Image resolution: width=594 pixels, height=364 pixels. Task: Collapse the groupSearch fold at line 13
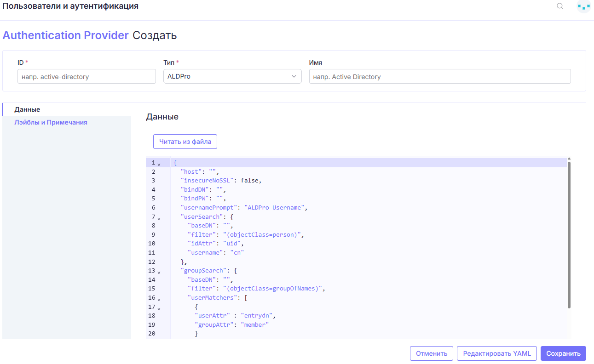(159, 273)
